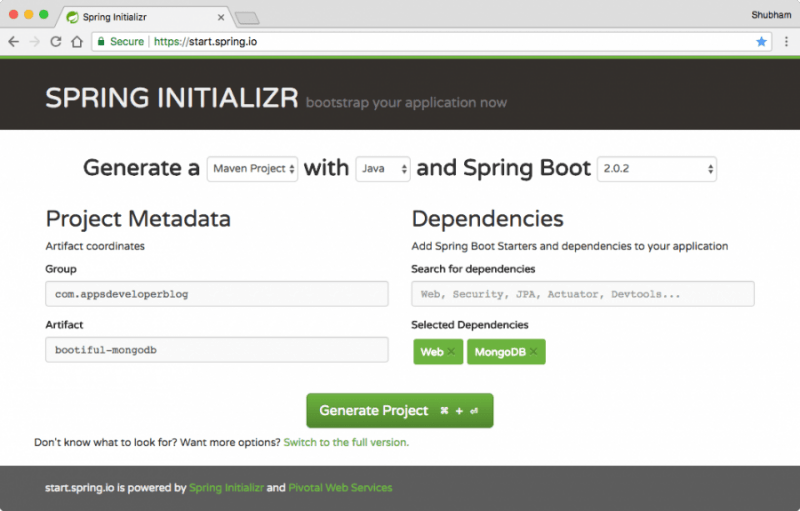
Task: Click the browser forward arrow
Action: tap(34, 42)
